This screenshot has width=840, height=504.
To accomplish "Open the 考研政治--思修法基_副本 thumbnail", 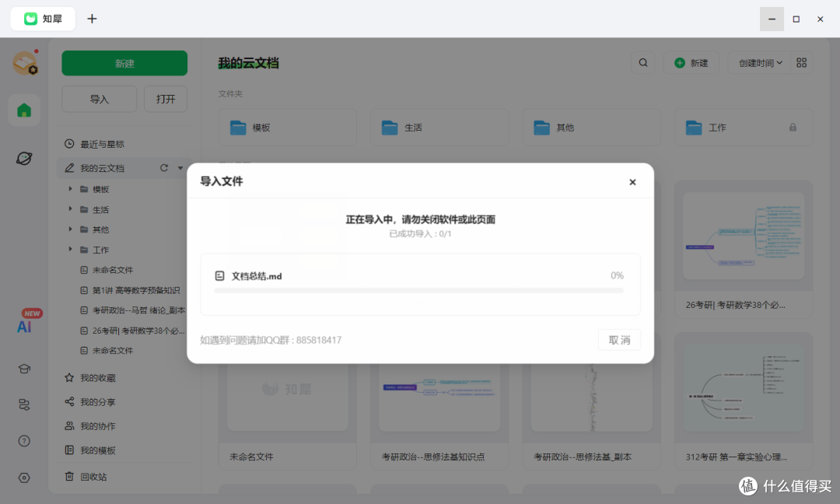I will (591, 397).
